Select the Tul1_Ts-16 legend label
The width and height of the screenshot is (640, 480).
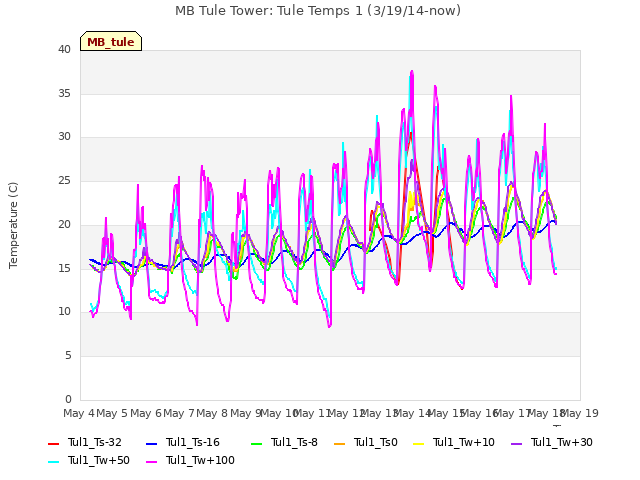tap(193, 442)
